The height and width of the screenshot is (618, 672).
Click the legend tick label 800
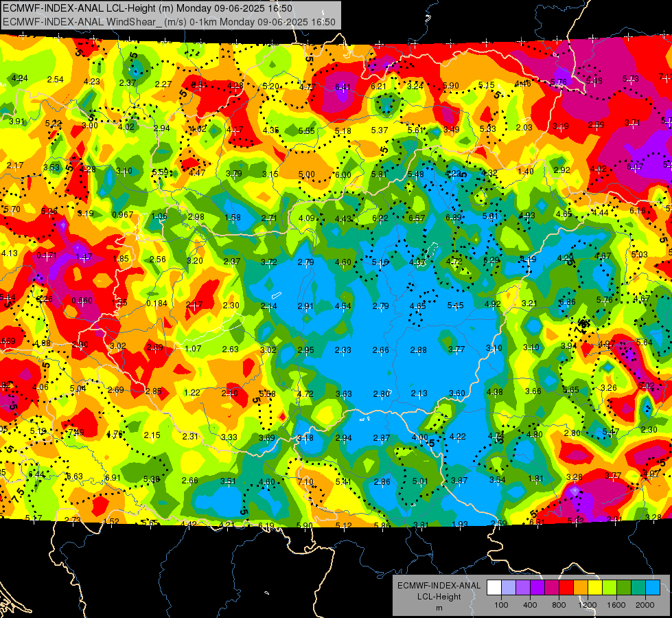pos(559,605)
